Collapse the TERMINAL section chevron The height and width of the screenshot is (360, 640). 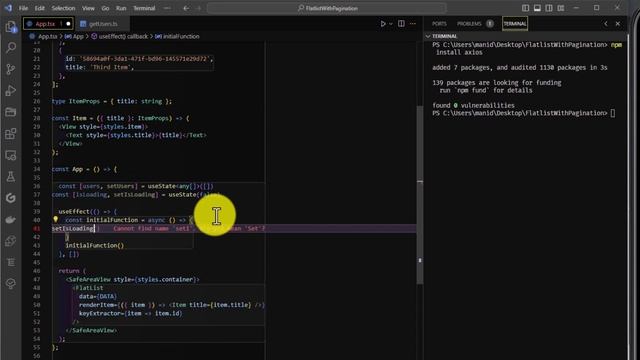pos(428,36)
